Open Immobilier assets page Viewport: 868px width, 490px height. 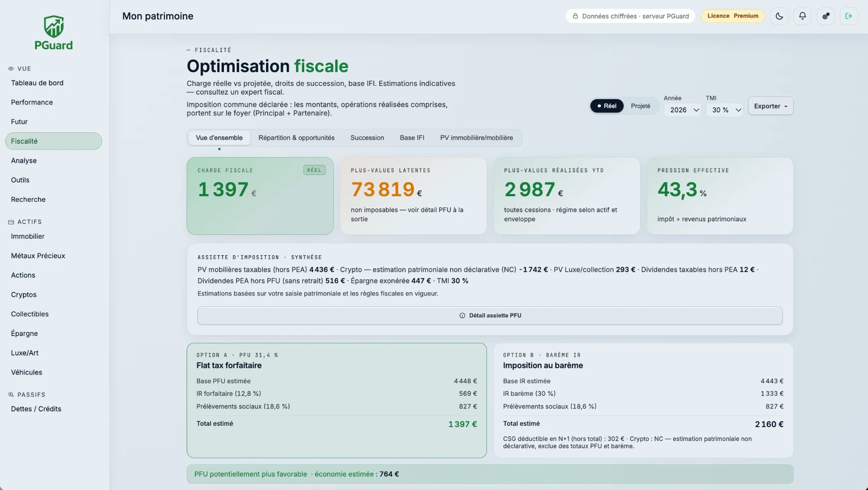(x=54, y=236)
